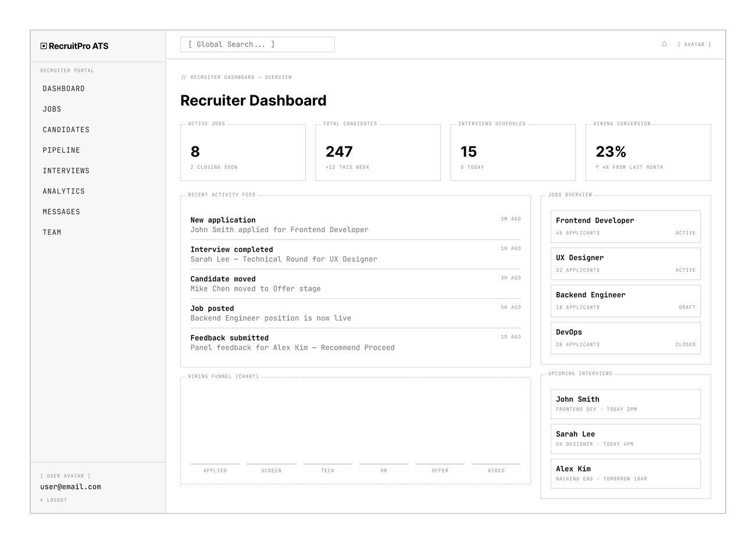
Task: Open the Analytics sidebar item
Action: pyautogui.click(x=63, y=191)
